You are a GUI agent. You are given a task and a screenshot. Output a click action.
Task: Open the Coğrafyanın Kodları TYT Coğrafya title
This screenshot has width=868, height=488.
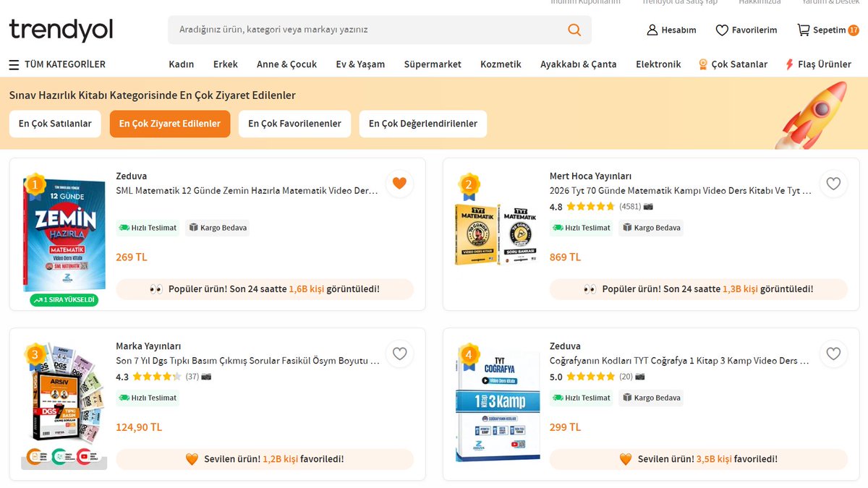tap(679, 361)
